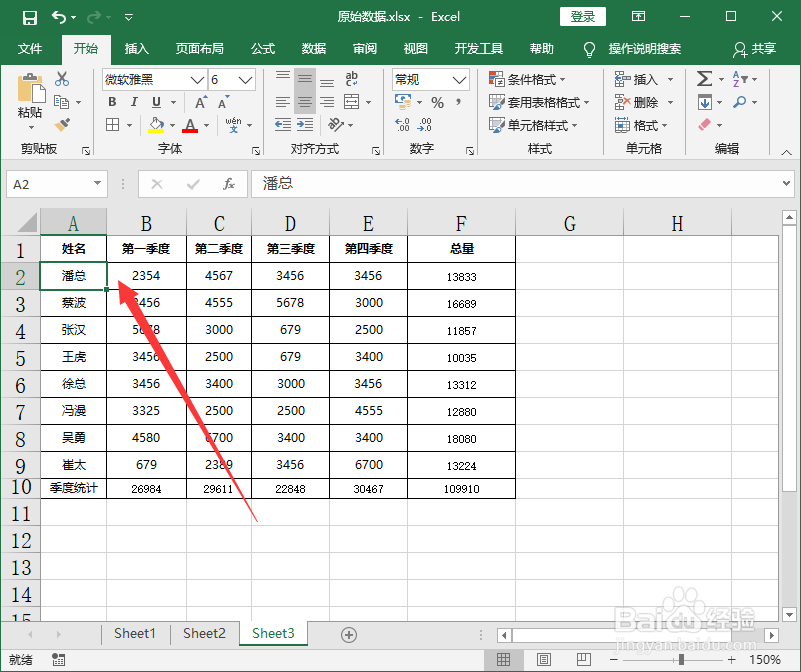Align text to the left
Image resolution: width=801 pixels, height=672 pixels.
(282, 102)
